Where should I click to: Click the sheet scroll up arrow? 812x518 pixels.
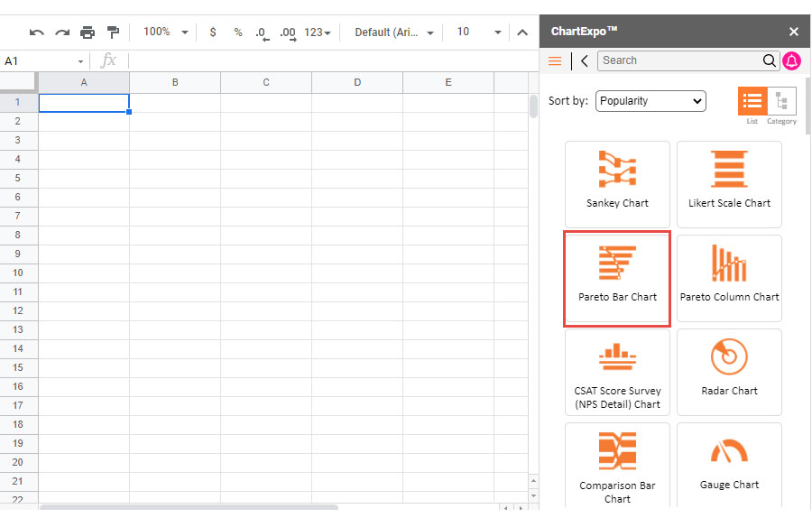(533, 482)
